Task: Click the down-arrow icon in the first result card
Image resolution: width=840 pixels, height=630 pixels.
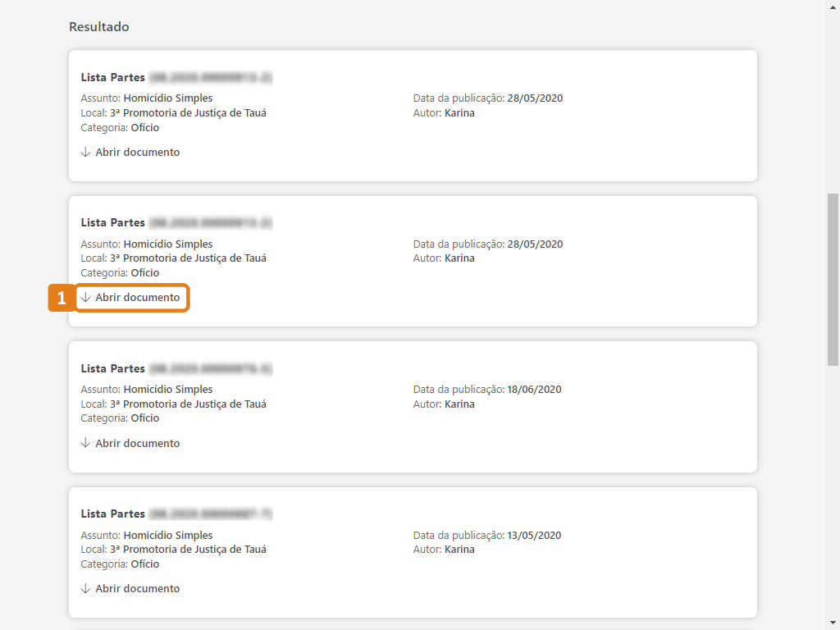Action: tap(85, 153)
